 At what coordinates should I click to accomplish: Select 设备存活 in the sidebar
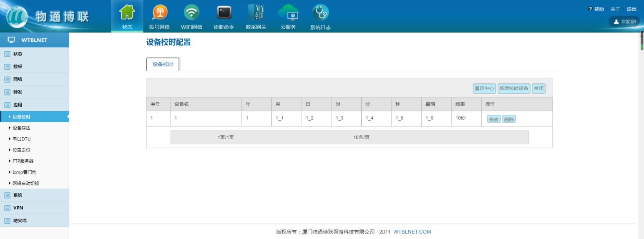(22, 128)
